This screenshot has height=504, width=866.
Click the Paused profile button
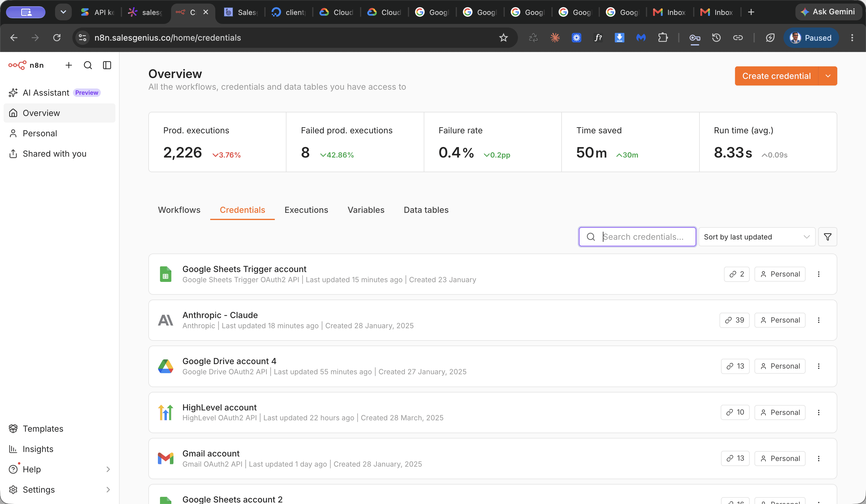(x=811, y=38)
